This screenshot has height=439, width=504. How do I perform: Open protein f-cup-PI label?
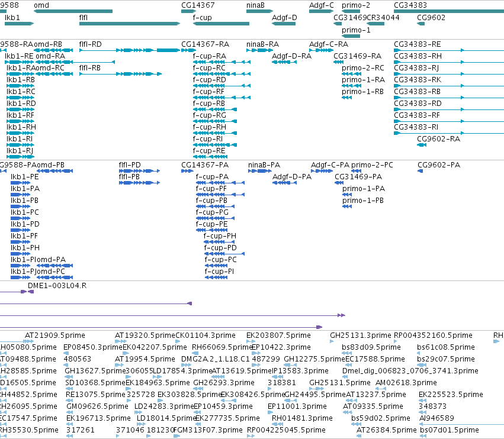[219, 272]
